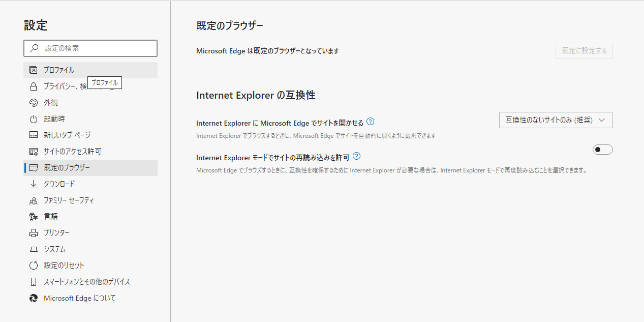Click the system laptop icon
The width and height of the screenshot is (644, 322).
click(x=34, y=249)
